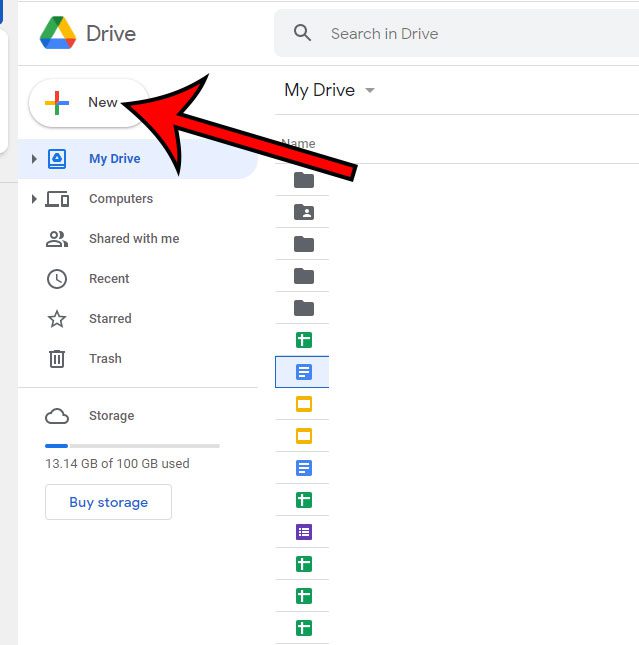Click the Buy storage button

pos(108,502)
